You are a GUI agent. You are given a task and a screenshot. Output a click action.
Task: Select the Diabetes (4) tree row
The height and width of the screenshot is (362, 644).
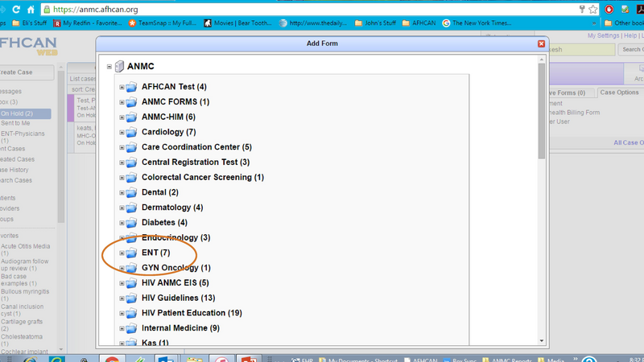click(164, 223)
